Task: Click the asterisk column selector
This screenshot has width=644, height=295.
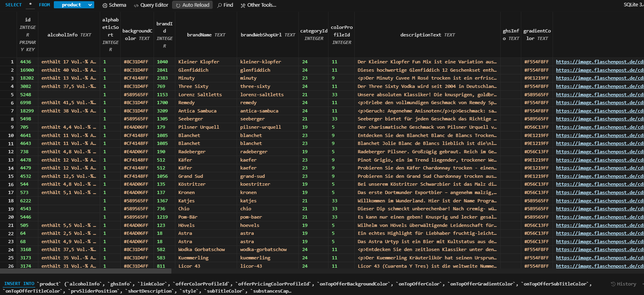Action: (x=30, y=5)
